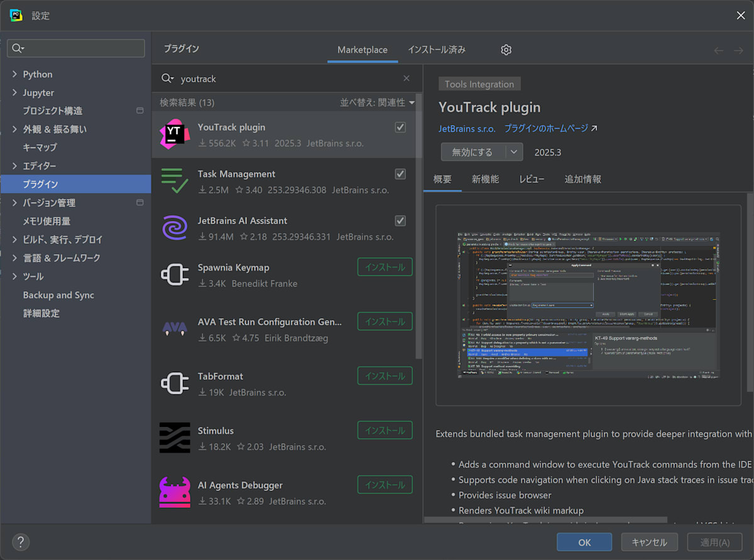Click the TabFormat plug icon
Viewport: 754px width, 560px height.
click(174, 384)
